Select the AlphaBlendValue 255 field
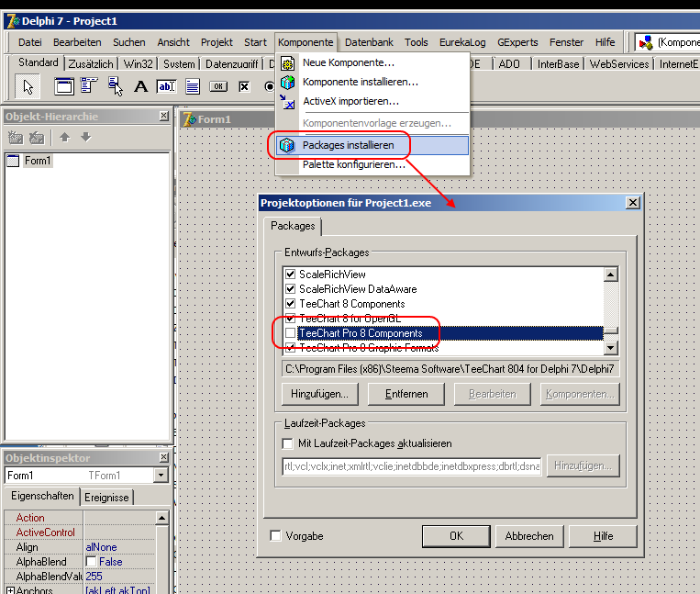The width and height of the screenshot is (700, 594). (x=119, y=577)
